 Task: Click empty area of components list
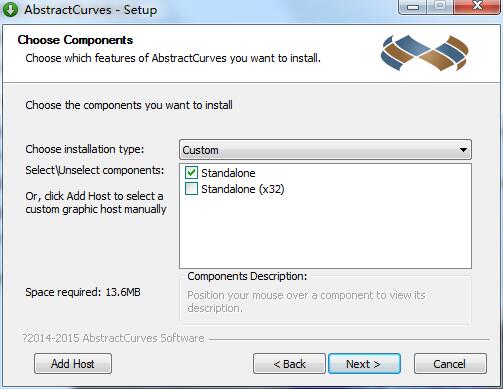[325, 233]
